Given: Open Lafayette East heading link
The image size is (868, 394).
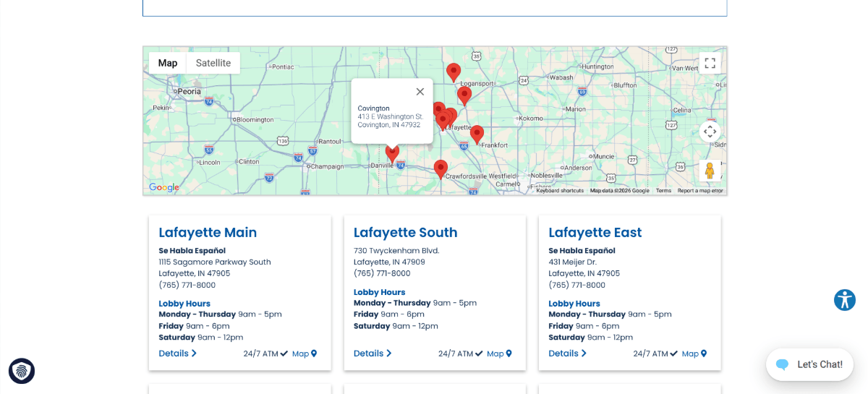Looking at the screenshot, I should 595,232.
